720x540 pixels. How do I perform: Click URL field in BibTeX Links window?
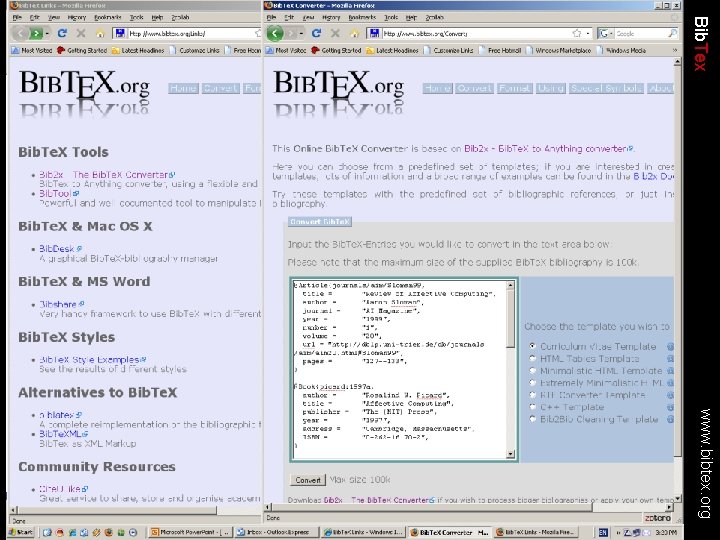point(191,34)
